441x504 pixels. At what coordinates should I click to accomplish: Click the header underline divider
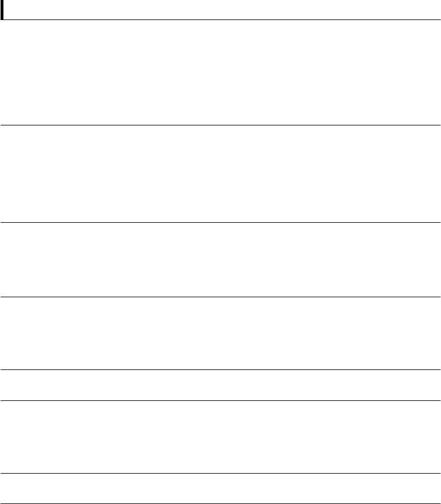coord(220,20)
